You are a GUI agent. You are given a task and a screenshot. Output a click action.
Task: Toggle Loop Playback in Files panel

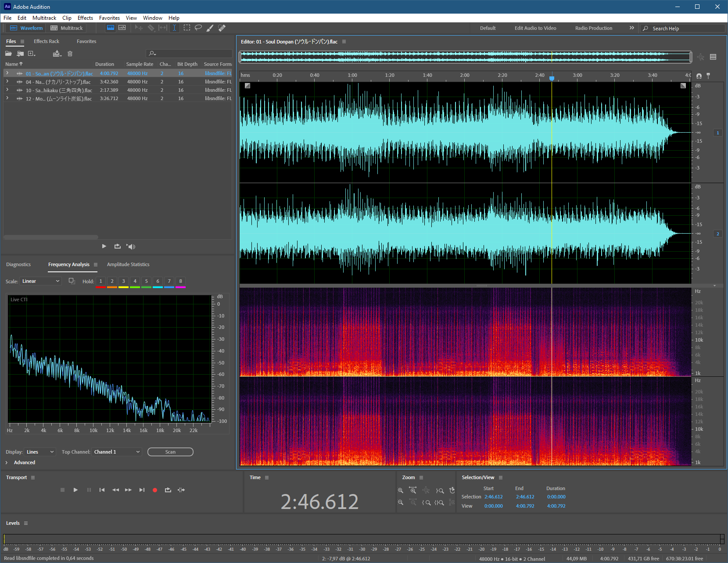118,246
